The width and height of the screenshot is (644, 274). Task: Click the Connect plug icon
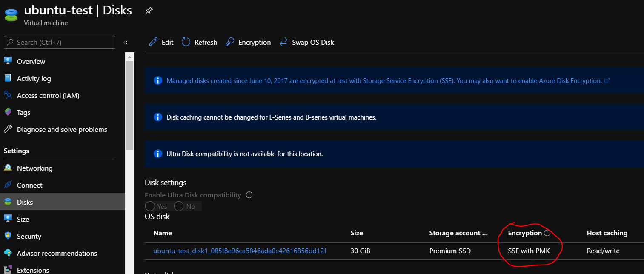tap(8, 185)
